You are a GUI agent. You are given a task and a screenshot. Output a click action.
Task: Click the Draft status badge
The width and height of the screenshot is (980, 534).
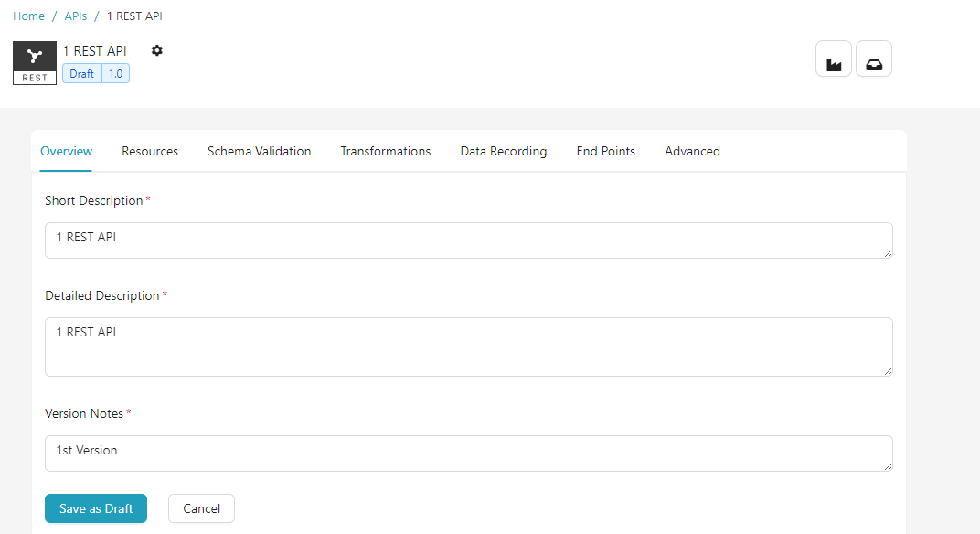(x=80, y=73)
